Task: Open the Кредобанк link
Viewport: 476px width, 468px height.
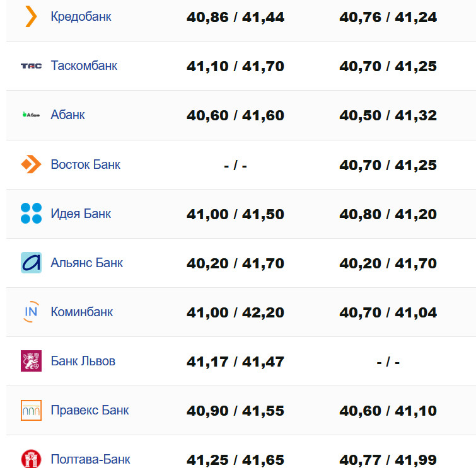Action: [x=81, y=16]
